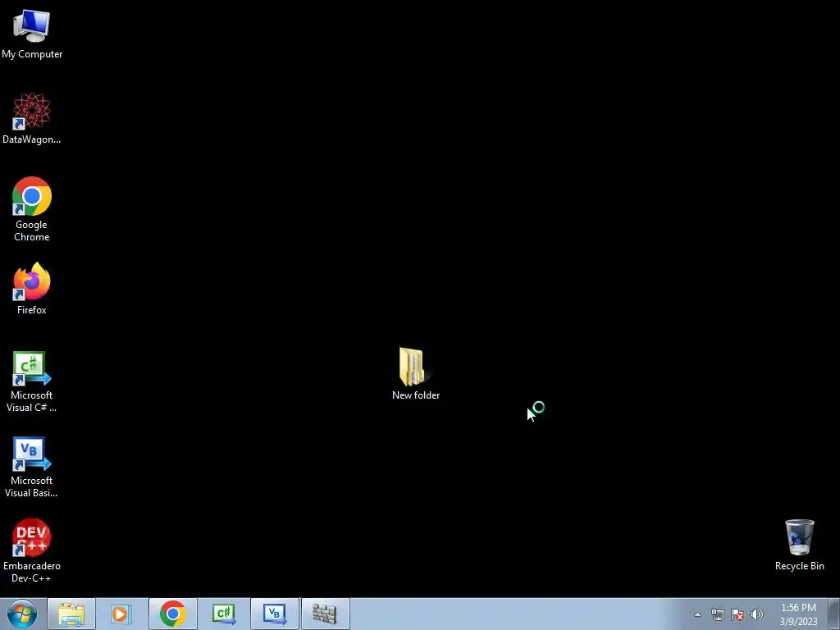The image size is (840, 630).
Task: Open the Windows Start menu orb
Action: point(22,614)
